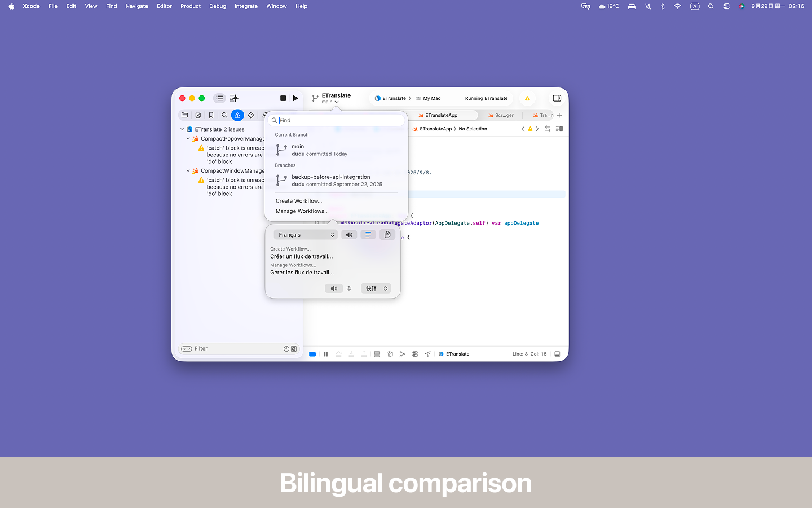Open the test navigator diamond icon
812x508 pixels.
pyautogui.click(x=251, y=115)
